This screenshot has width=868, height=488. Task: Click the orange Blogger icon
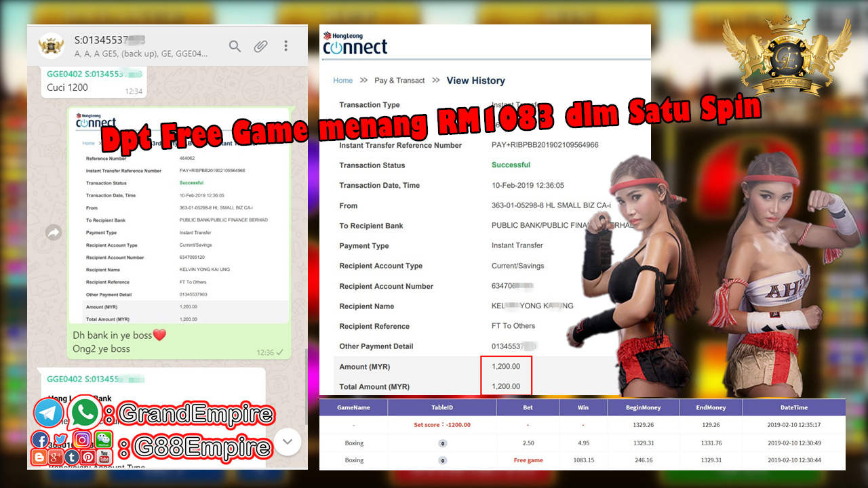click(39, 457)
